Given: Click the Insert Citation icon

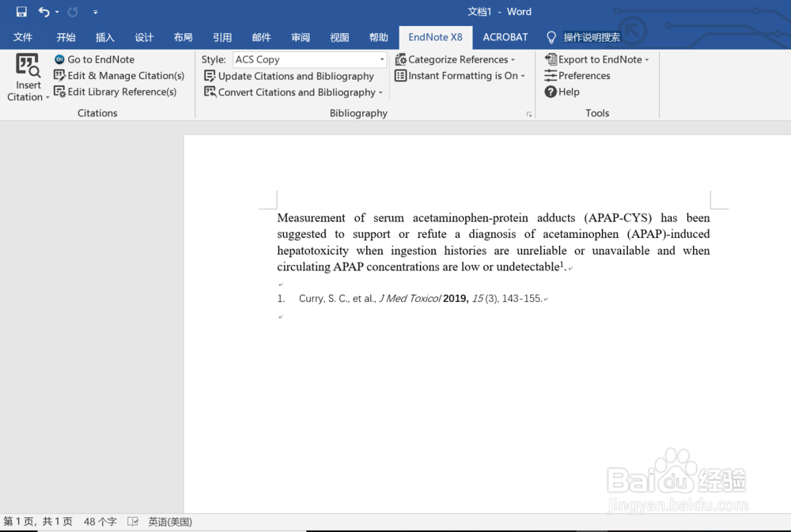Looking at the screenshot, I should (x=28, y=66).
